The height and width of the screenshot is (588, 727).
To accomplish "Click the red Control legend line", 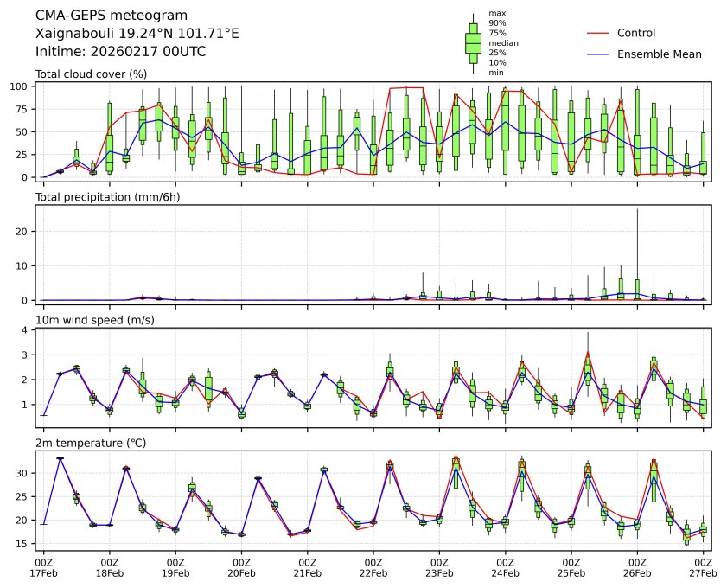I will pos(599,33).
